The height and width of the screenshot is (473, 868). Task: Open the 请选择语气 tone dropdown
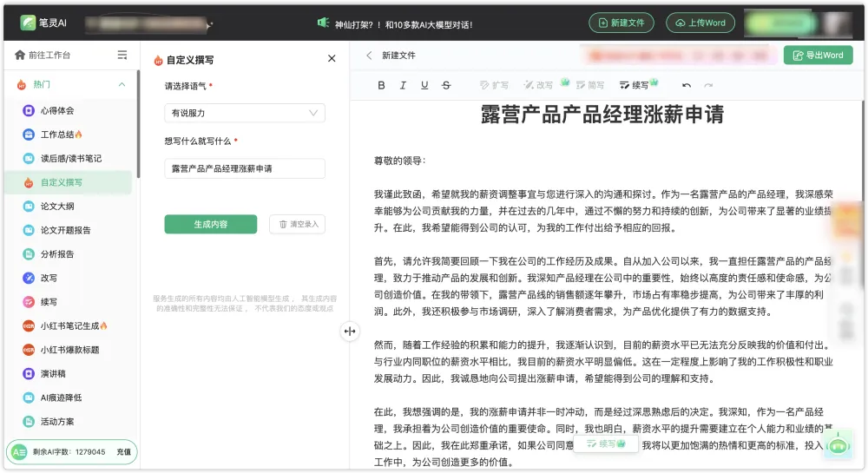point(245,113)
